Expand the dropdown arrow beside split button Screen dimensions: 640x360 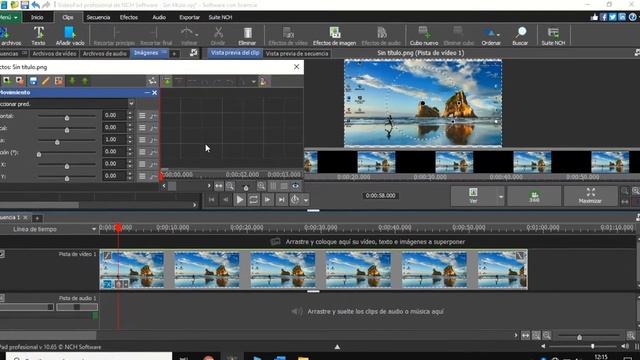pos(306,200)
